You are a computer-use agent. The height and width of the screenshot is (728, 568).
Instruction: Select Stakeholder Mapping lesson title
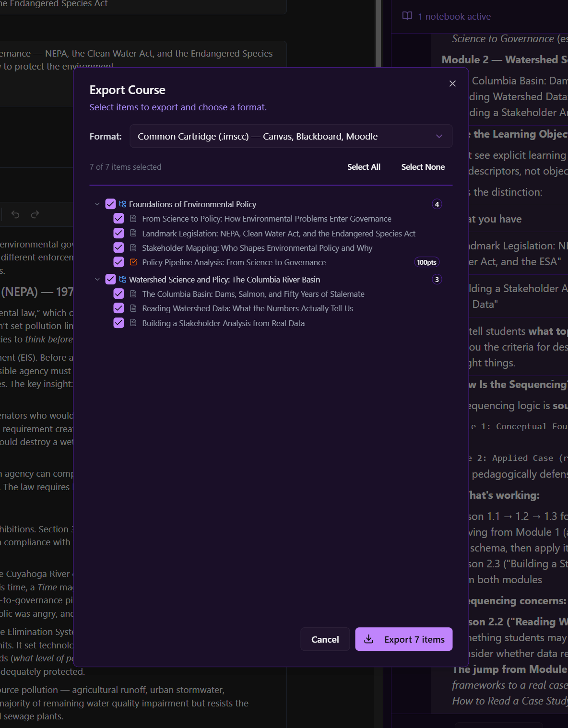(x=257, y=248)
